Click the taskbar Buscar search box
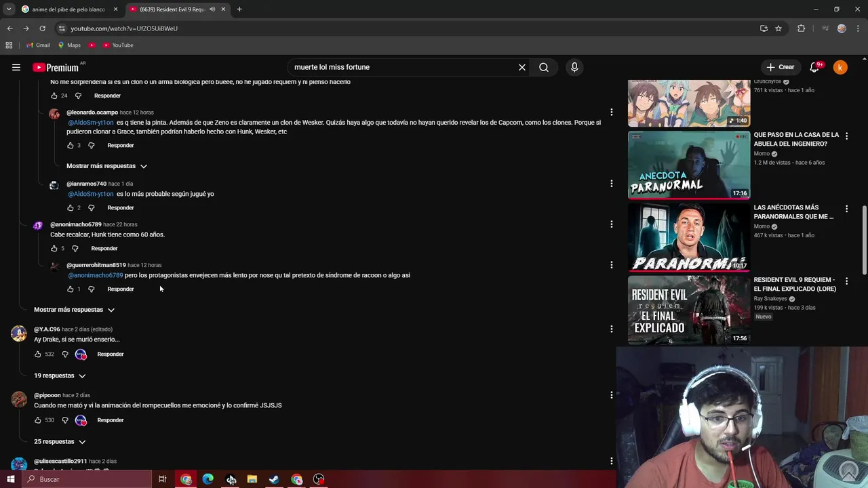This screenshot has width=868, height=488. click(x=87, y=479)
